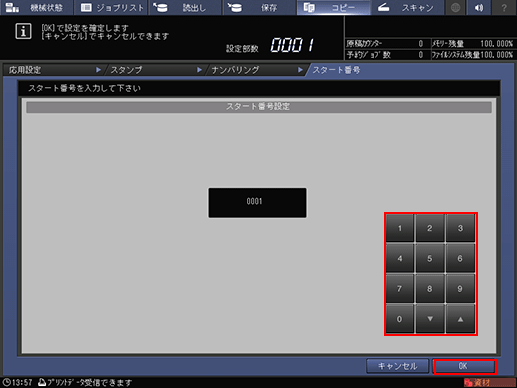Viewport: 517px width, 388px height.
Task: Click the 資材 consumables indicator in status bar
Action: point(490,383)
